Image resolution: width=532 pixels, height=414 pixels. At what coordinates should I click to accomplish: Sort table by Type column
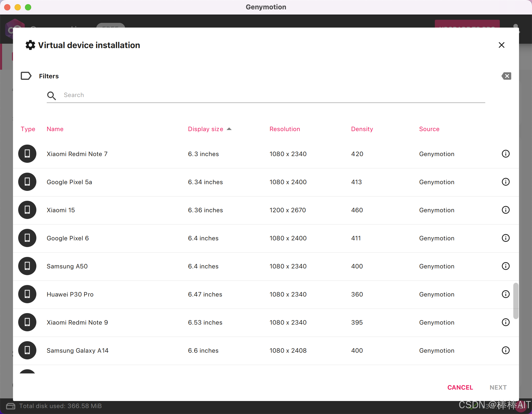[x=28, y=129]
